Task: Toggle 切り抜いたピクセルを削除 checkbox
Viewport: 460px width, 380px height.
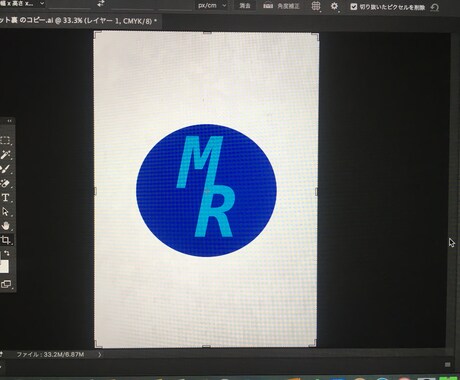Action: click(354, 7)
